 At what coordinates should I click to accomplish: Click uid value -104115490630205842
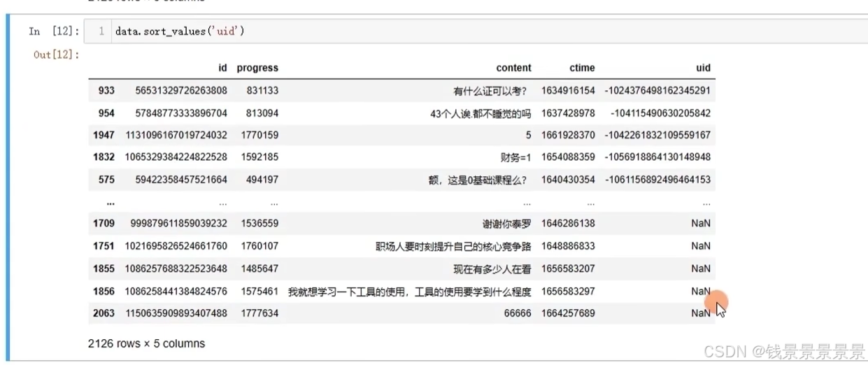coord(660,113)
